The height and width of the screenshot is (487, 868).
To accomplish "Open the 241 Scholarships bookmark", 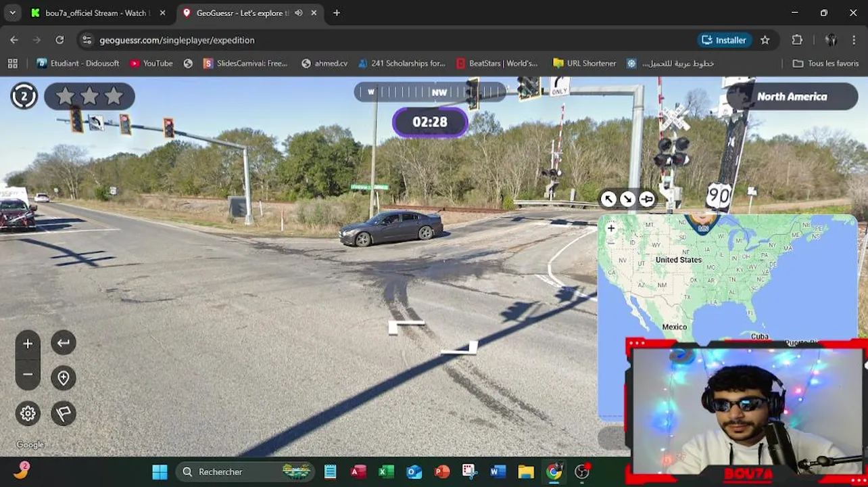I will 402,63.
